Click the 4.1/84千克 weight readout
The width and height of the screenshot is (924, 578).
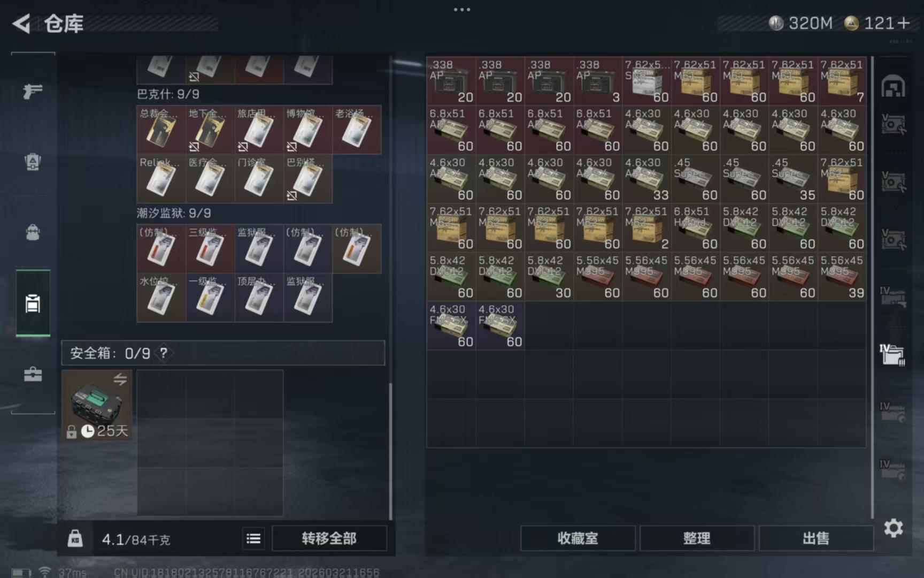click(136, 539)
